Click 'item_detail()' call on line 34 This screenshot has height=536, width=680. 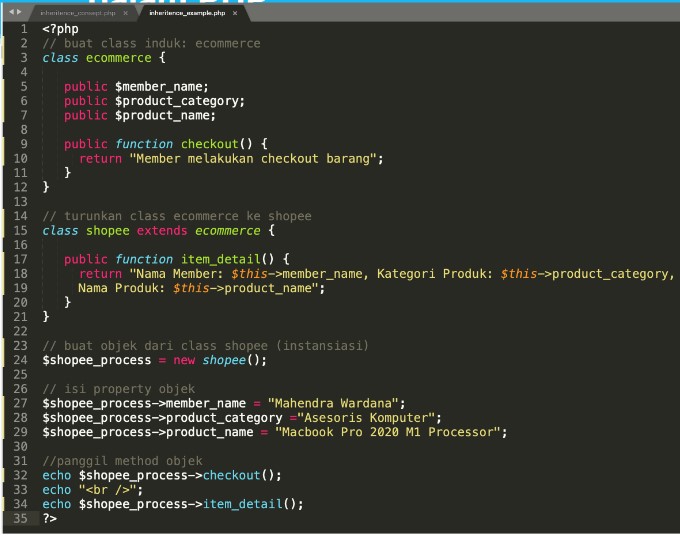tap(249, 504)
